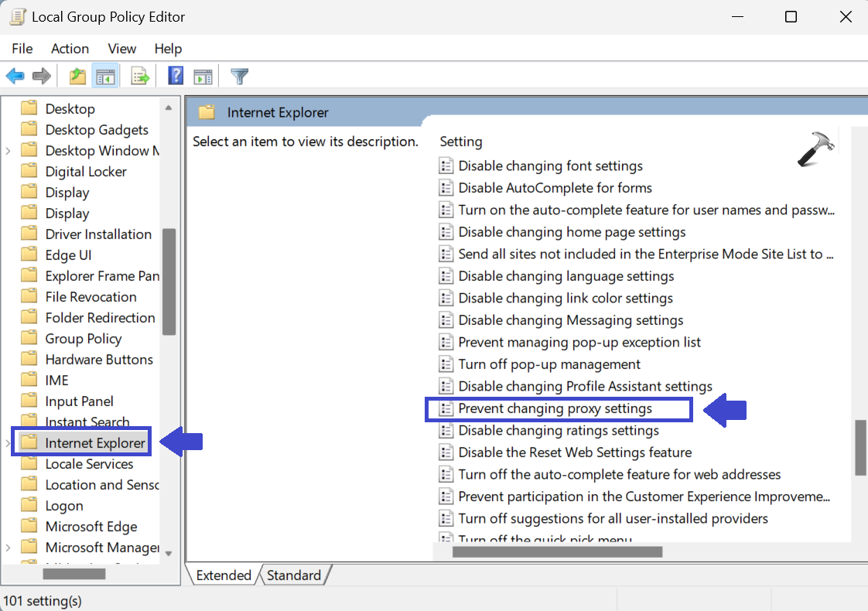Click the Back arrow toolbar icon

(x=15, y=76)
